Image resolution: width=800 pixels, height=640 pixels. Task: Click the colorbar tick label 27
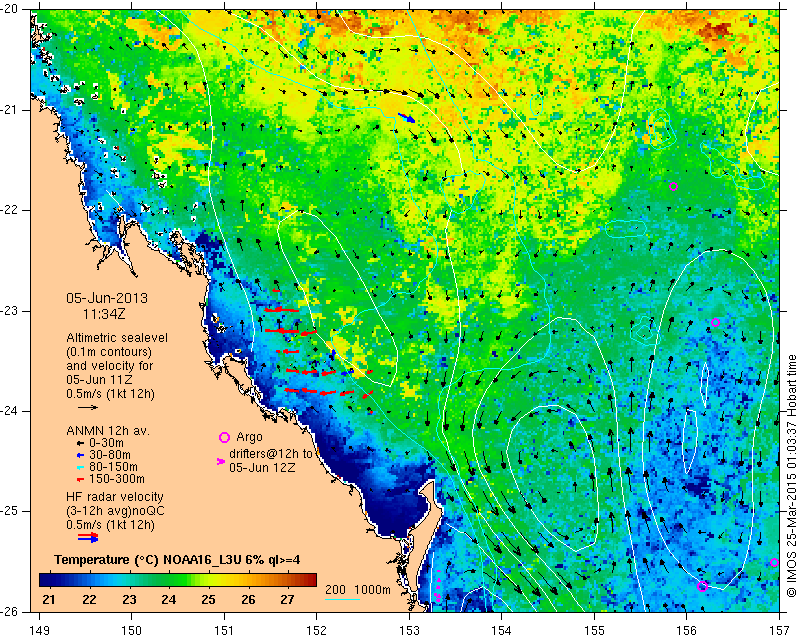[288, 599]
